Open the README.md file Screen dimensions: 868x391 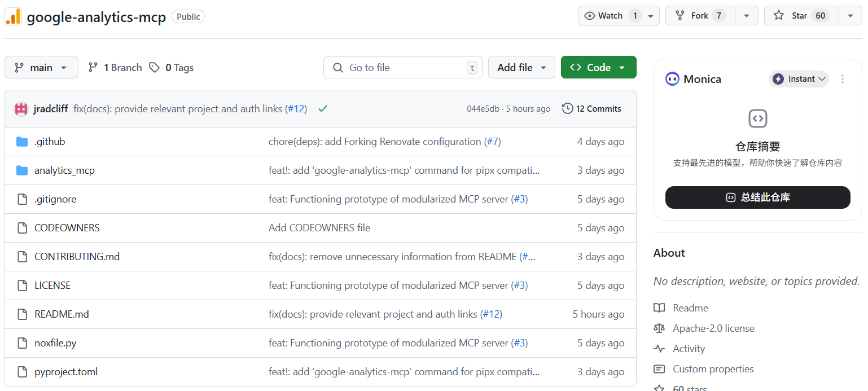point(62,314)
